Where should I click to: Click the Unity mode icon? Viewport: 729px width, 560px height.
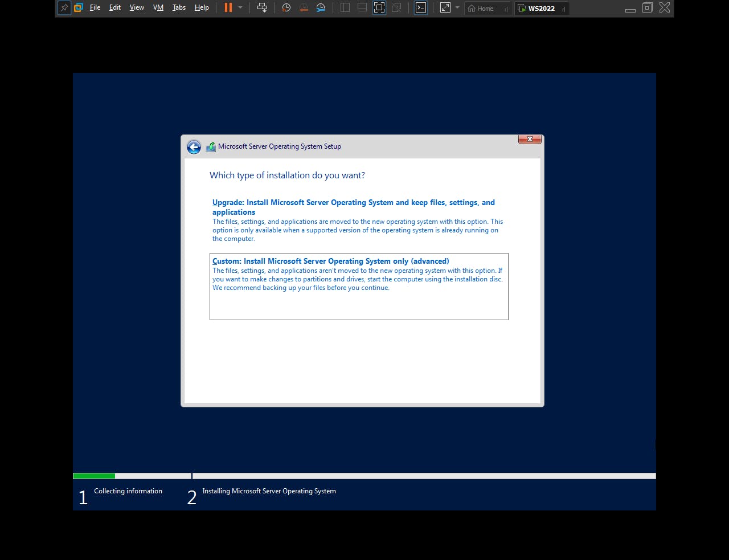tap(396, 8)
